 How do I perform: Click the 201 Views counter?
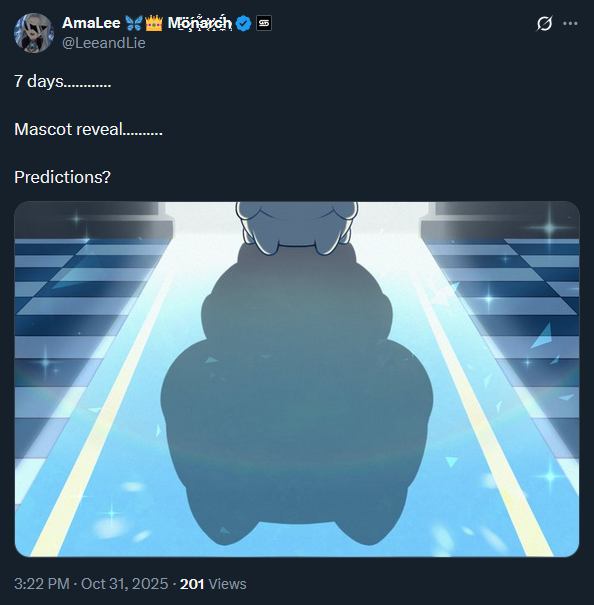tap(213, 584)
